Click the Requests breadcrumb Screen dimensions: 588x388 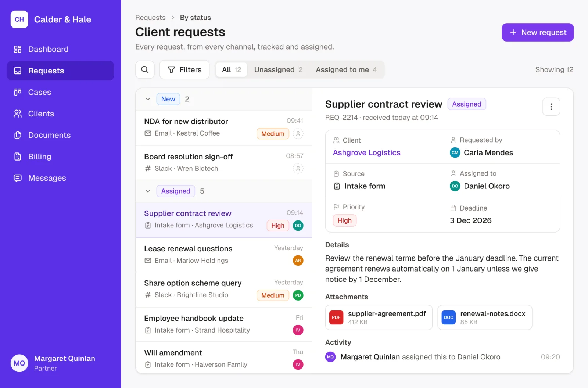150,18
